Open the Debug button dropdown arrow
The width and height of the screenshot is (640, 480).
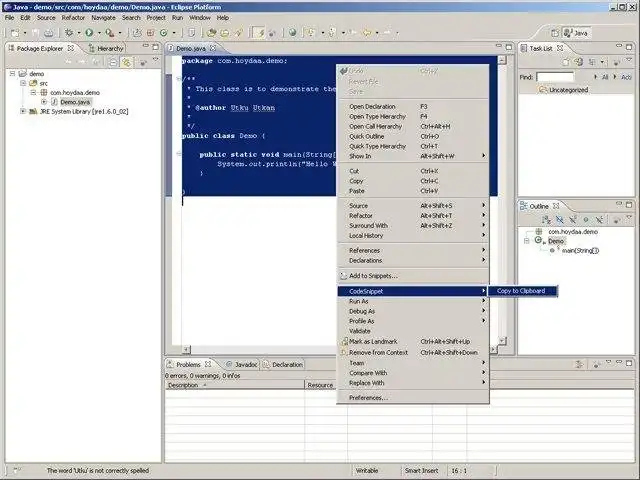coord(79,33)
